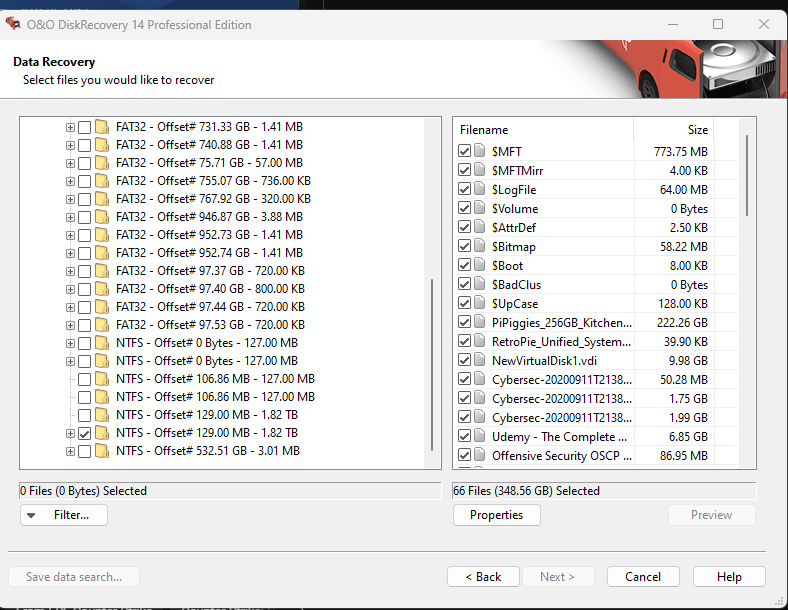Open the Filter dropdown button

(x=64, y=515)
